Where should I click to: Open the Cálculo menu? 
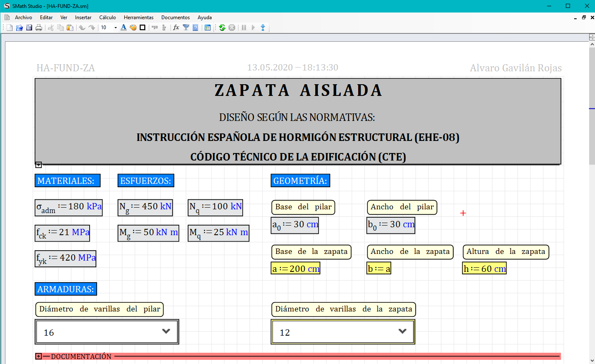click(x=108, y=18)
